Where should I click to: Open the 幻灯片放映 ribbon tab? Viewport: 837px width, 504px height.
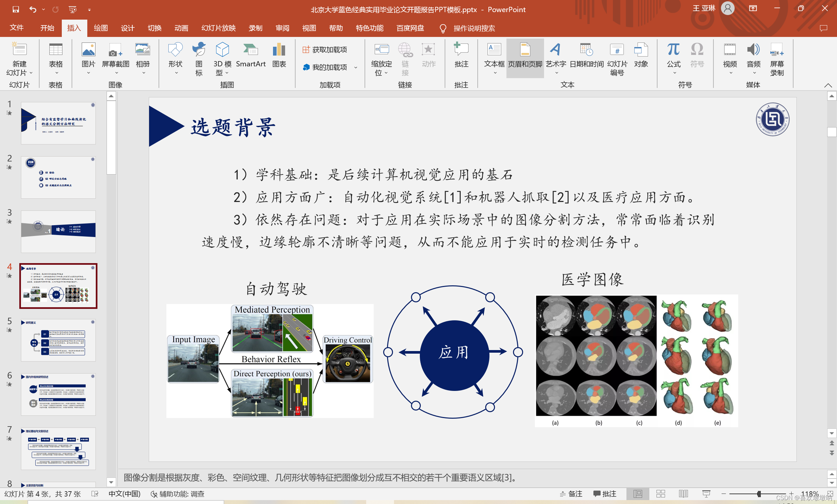pos(218,28)
